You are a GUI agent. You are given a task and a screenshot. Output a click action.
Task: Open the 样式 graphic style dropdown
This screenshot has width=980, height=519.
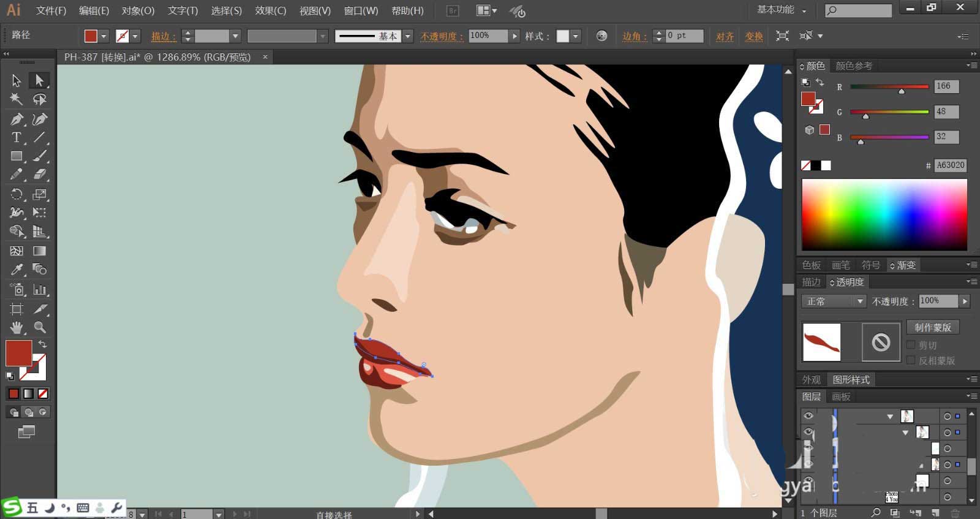coord(576,36)
